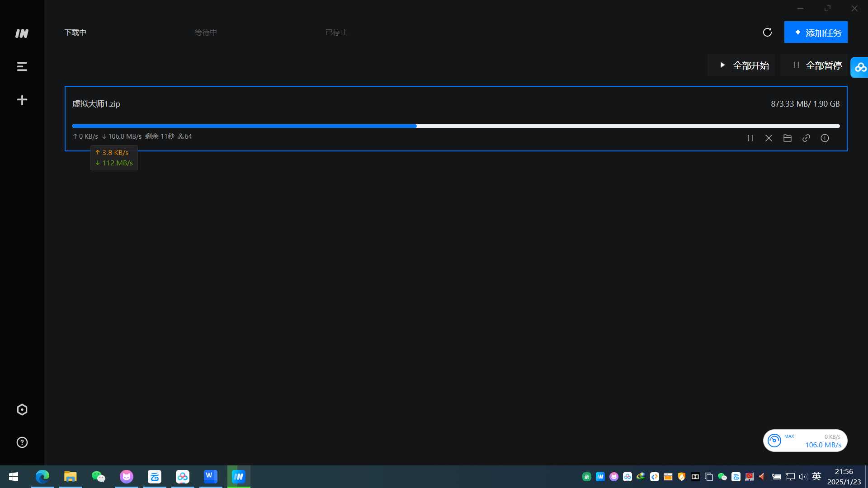The width and height of the screenshot is (868, 488).
Task: Click the IN app logo in the sidebar
Action: coord(22,33)
